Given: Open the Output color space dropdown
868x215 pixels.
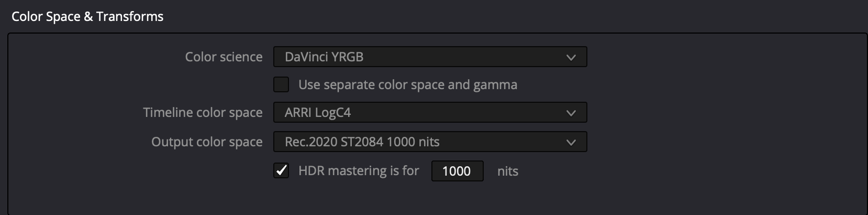Looking at the screenshot, I should tap(429, 142).
